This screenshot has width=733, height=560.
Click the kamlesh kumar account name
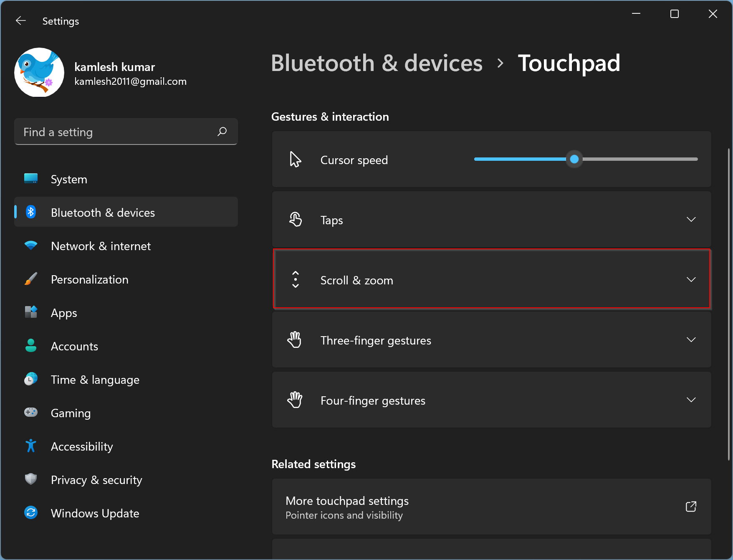pos(115,67)
